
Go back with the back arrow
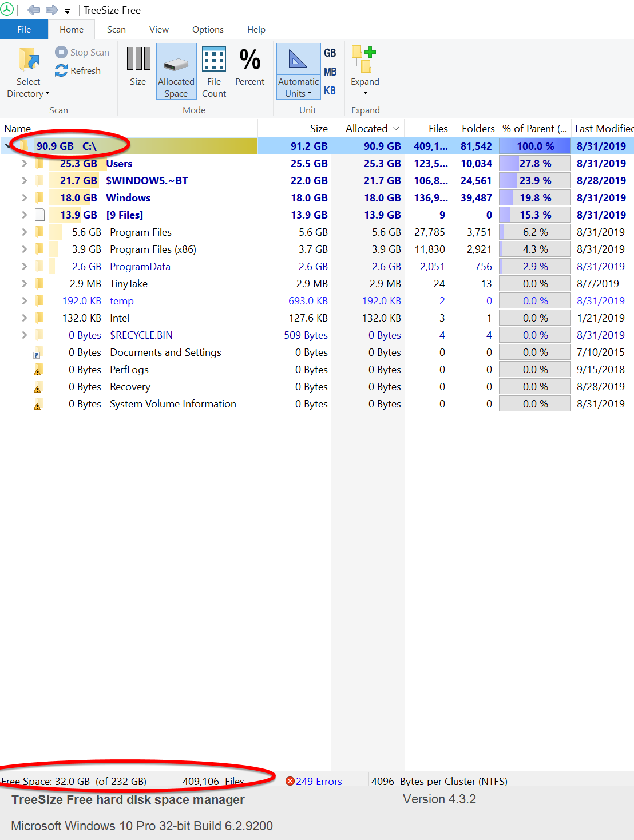point(34,10)
